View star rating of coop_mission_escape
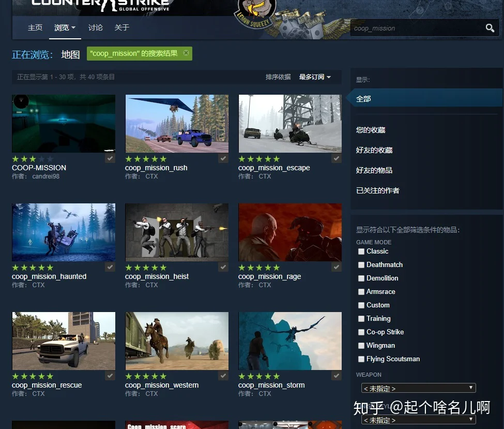 259,159
